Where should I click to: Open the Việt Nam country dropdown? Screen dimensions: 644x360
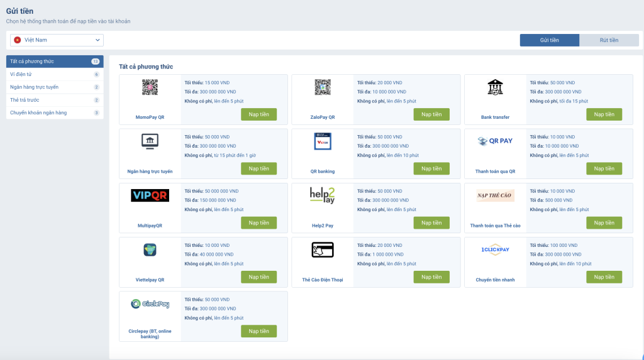pyautogui.click(x=57, y=40)
